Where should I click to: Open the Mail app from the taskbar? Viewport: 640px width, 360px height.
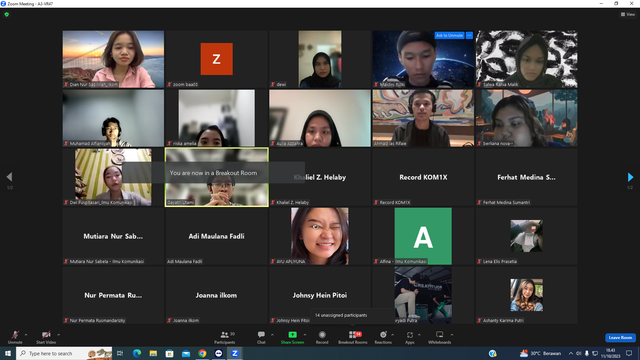tap(186, 353)
